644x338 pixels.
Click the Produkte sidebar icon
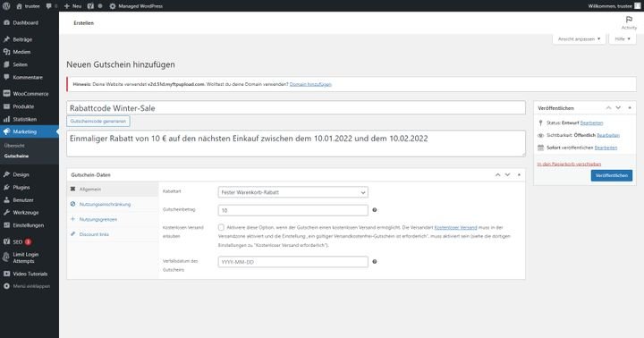[x=6, y=106]
